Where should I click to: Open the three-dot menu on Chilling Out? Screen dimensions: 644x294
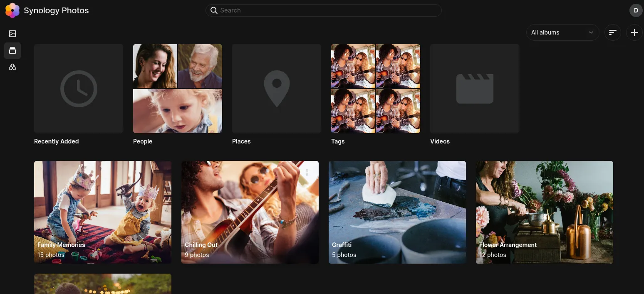click(x=307, y=173)
